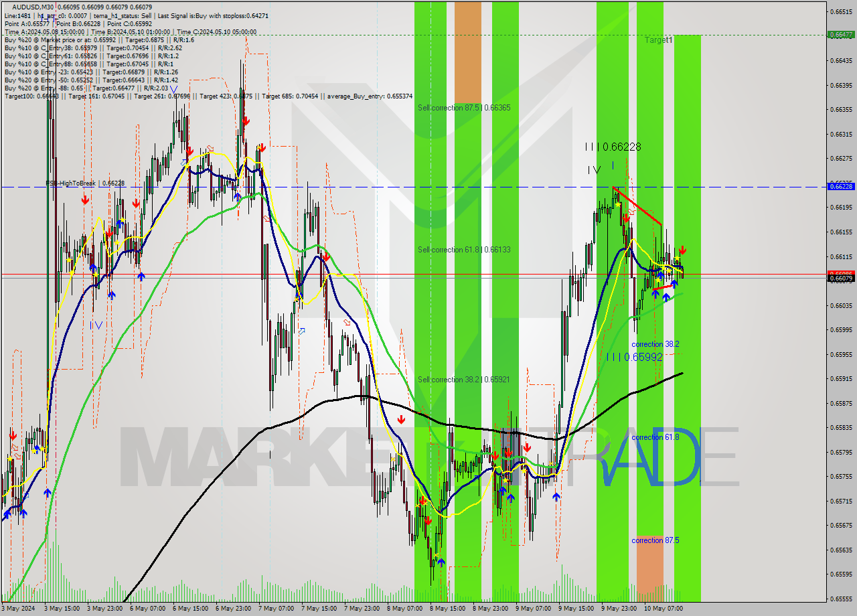
Task: Click the '8 May 07:00' time axis label
Action: [x=404, y=608]
